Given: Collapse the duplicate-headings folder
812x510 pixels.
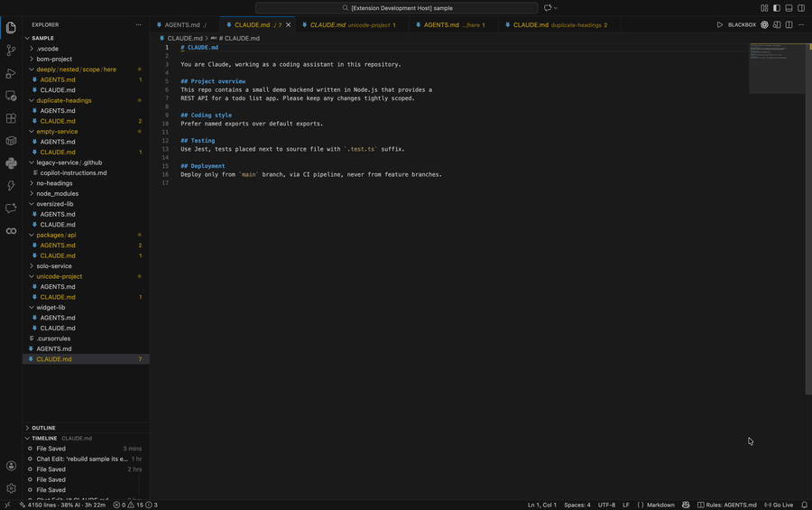Looking at the screenshot, I should pyautogui.click(x=64, y=100).
